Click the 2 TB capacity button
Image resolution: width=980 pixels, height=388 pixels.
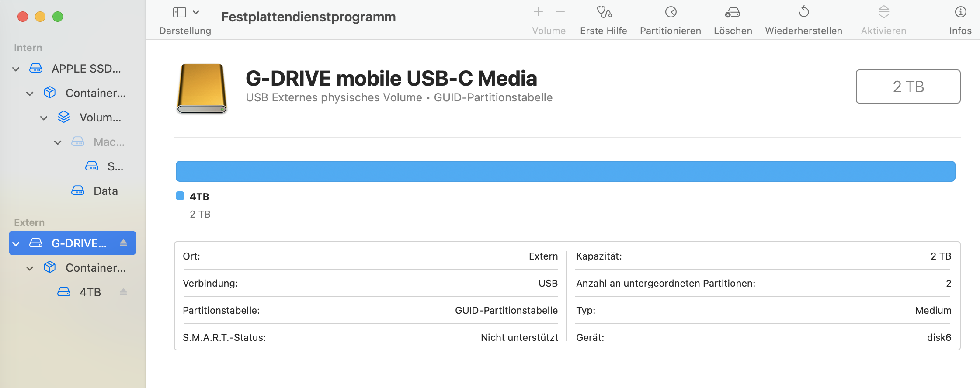908,87
